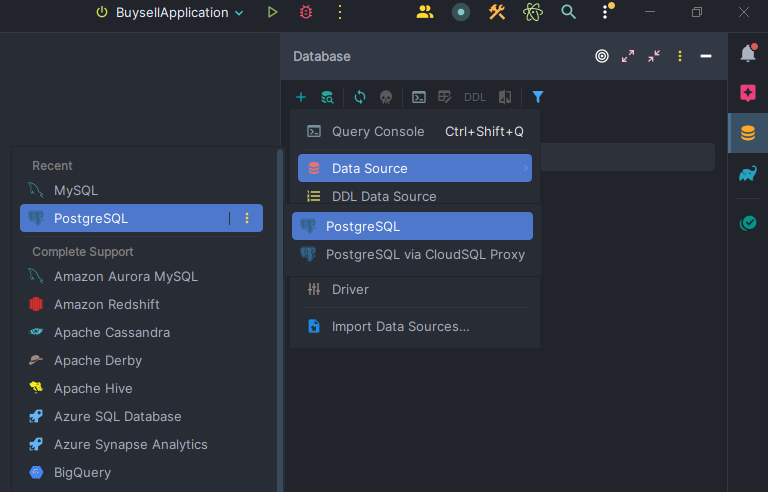
Task: Choose Import Data Sources... menu item
Action: [x=415, y=326]
